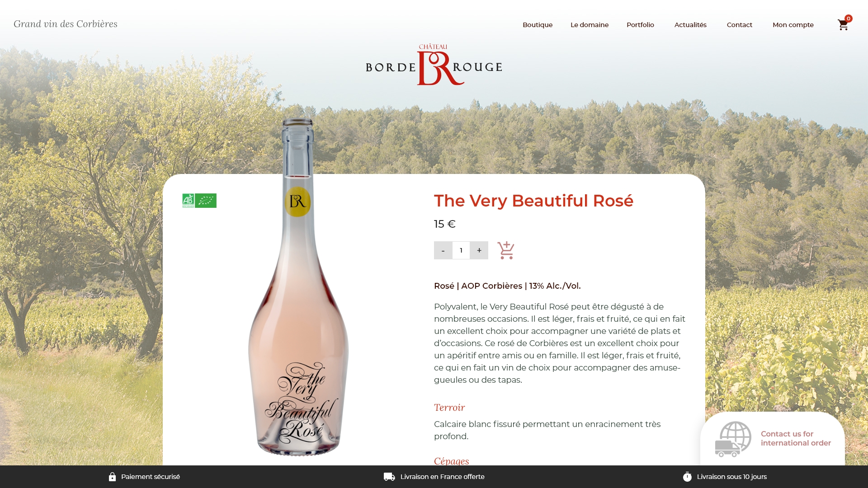Open the Actualités page

[x=690, y=25]
